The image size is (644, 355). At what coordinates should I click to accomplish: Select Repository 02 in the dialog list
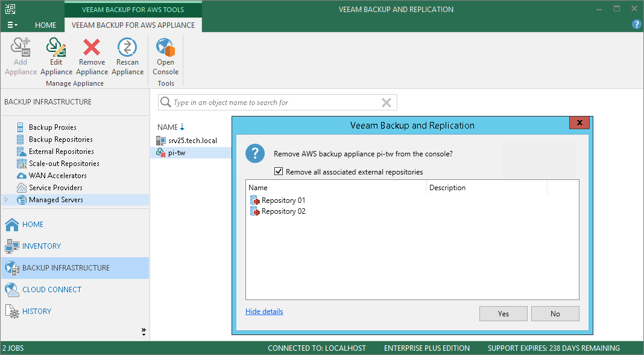283,211
